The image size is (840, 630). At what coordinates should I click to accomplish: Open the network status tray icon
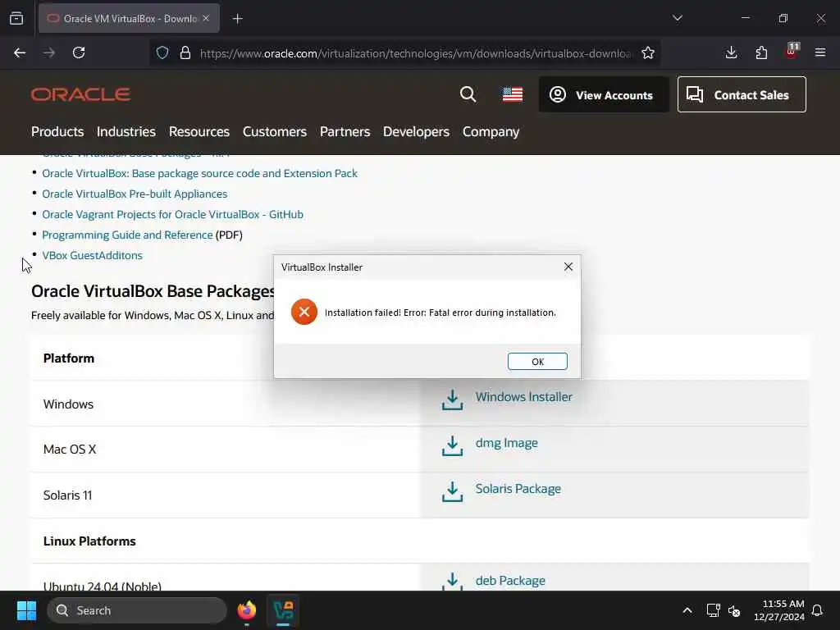(713, 610)
